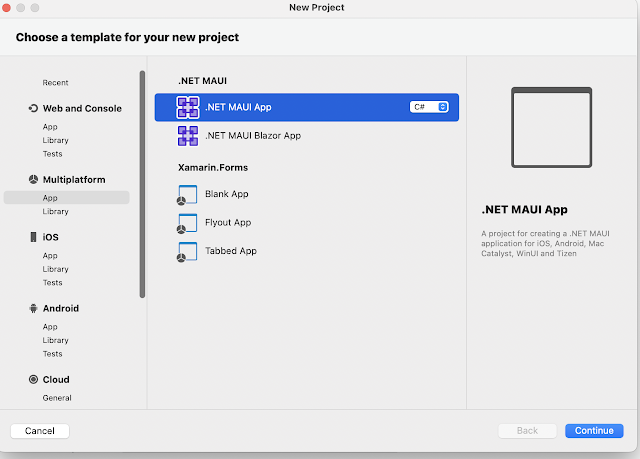Select Library under iOS
640x459 pixels.
55,269
